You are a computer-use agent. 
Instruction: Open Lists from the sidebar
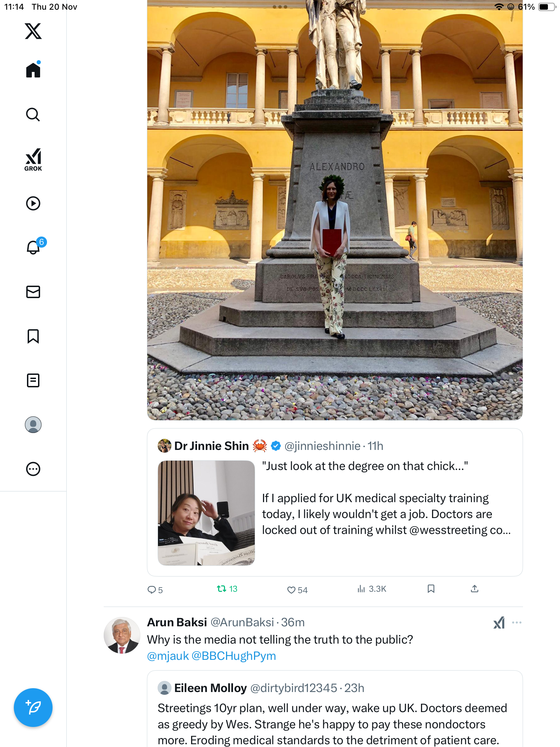coord(33,380)
